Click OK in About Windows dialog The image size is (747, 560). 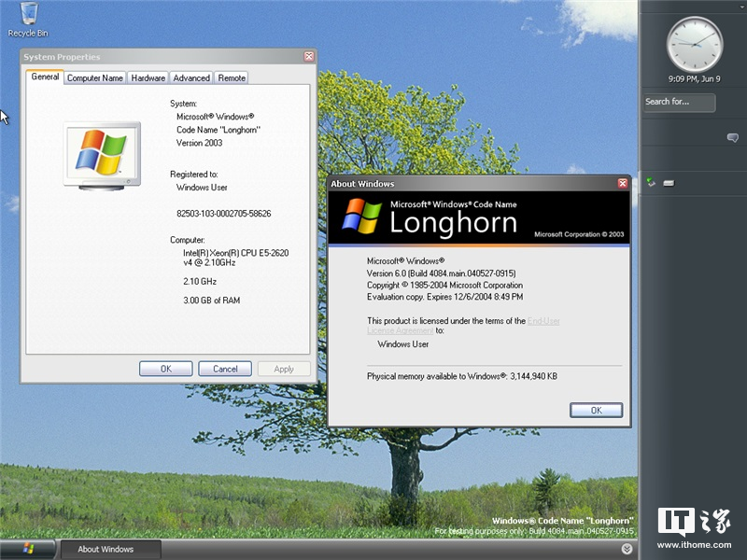[x=596, y=410]
